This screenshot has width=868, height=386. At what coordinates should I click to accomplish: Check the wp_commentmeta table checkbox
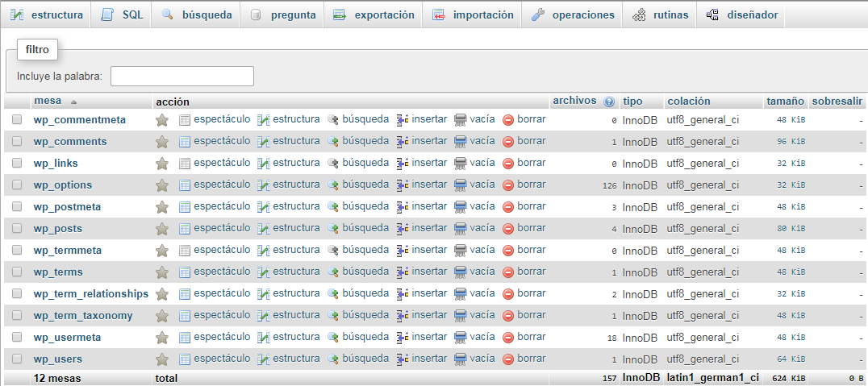(17, 120)
